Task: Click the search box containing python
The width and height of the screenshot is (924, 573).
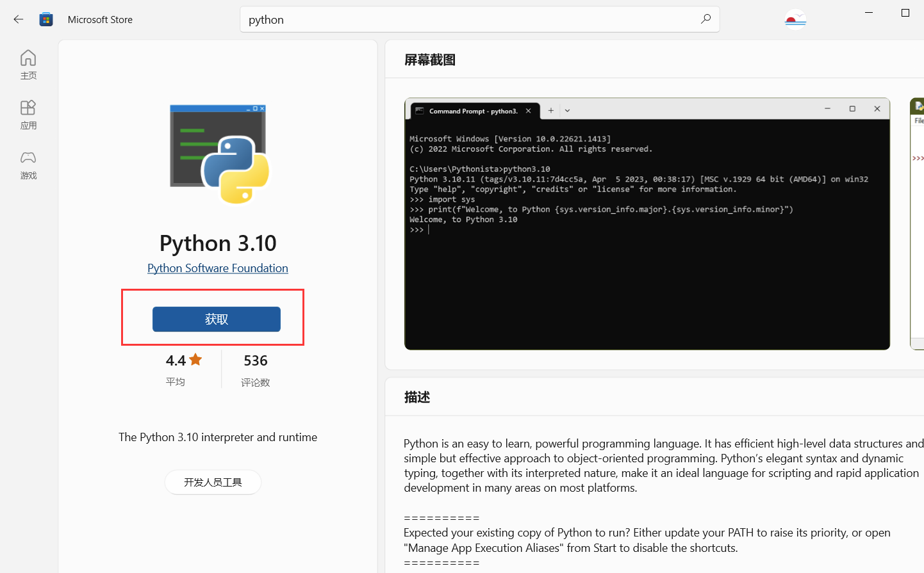Action: click(x=480, y=19)
